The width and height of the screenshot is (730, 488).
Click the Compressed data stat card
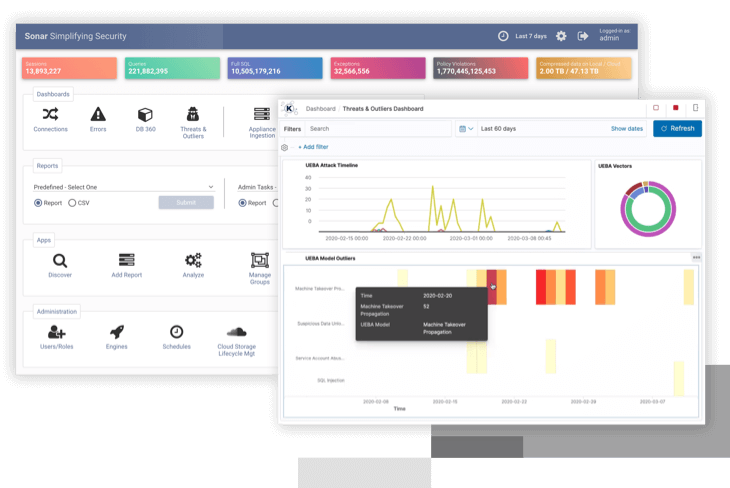click(584, 68)
